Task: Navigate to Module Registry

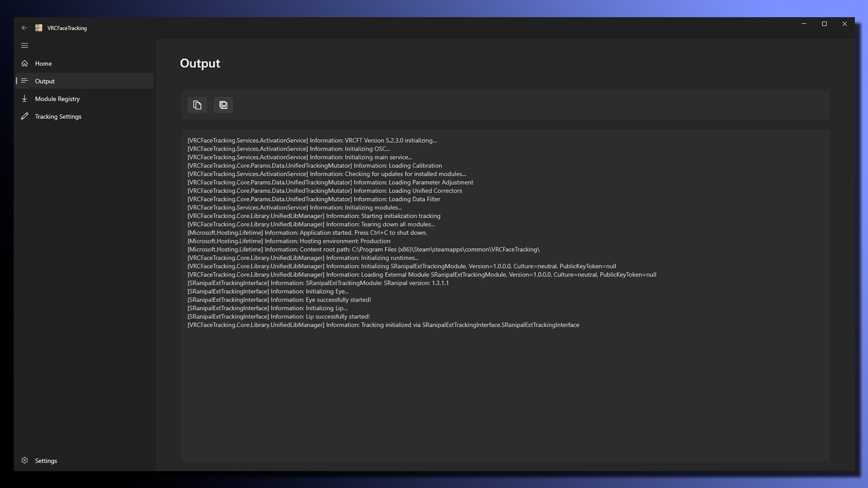Action: click(x=57, y=99)
